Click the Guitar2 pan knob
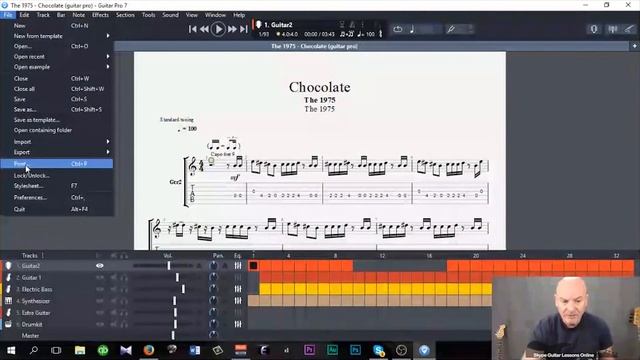This screenshot has width=640, height=360. 213,266
